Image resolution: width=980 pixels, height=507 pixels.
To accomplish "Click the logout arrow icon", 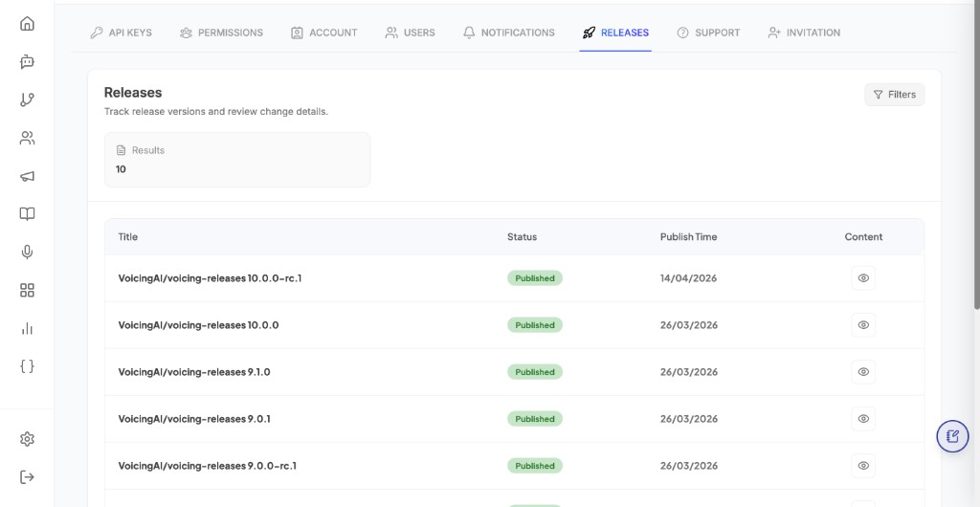I will [27, 477].
